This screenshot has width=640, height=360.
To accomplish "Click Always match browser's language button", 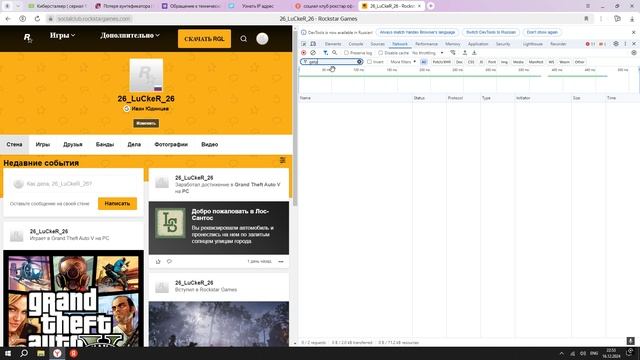I will (x=417, y=32).
